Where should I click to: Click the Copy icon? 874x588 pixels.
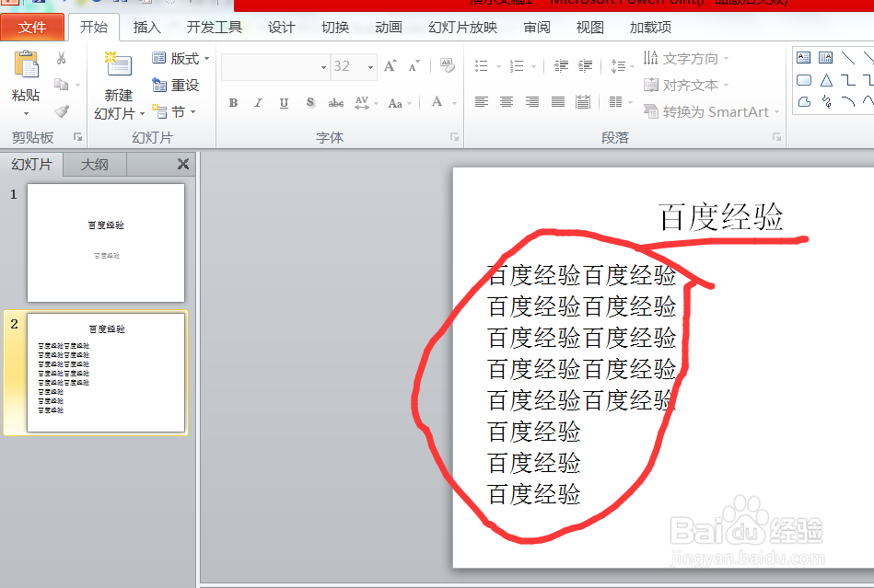[x=62, y=85]
